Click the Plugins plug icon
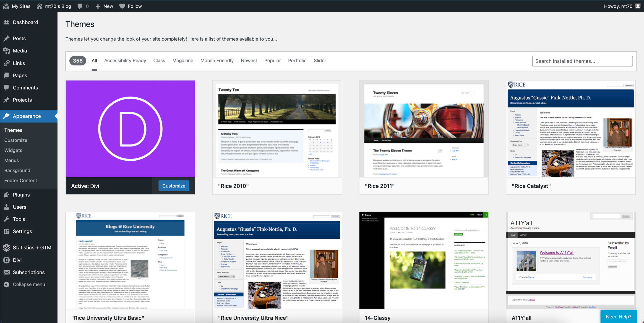 pos(6,195)
